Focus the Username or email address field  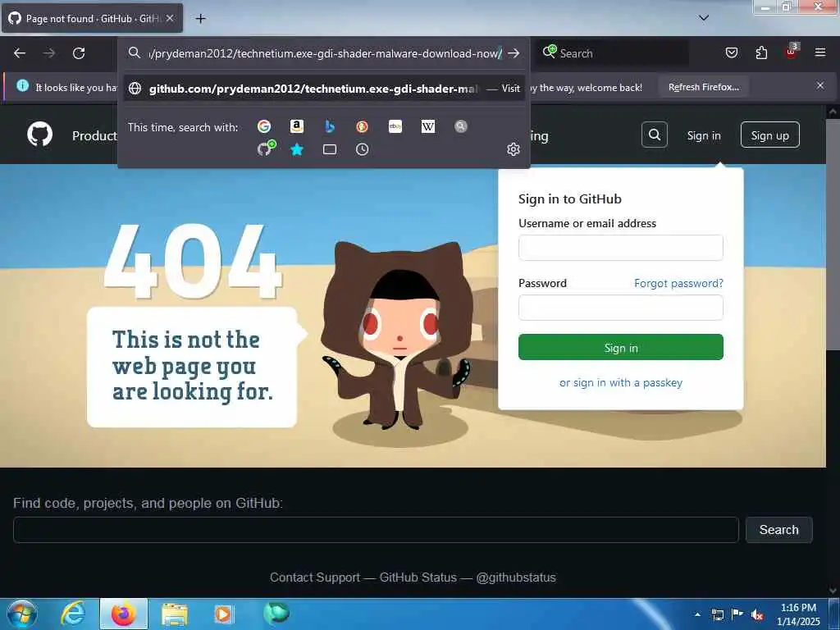tap(620, 248)
